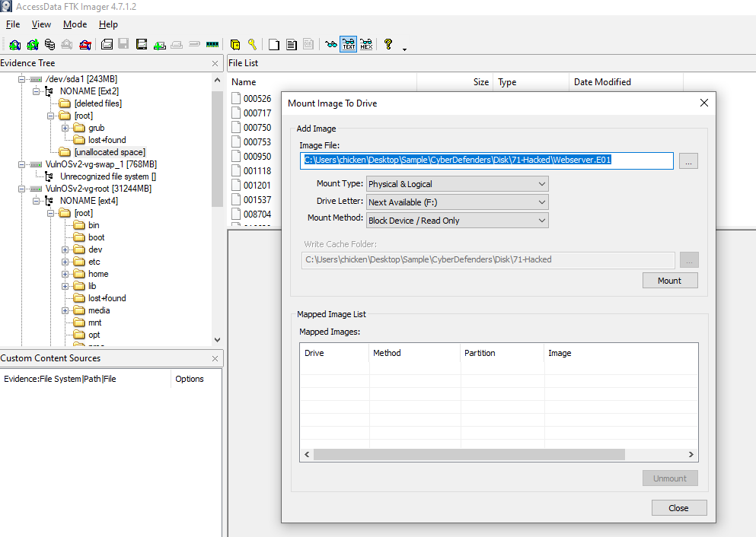The width and height of the screenshot is (756, 537).
Task: Click the Image File path field
Action: tap(487, 160)
